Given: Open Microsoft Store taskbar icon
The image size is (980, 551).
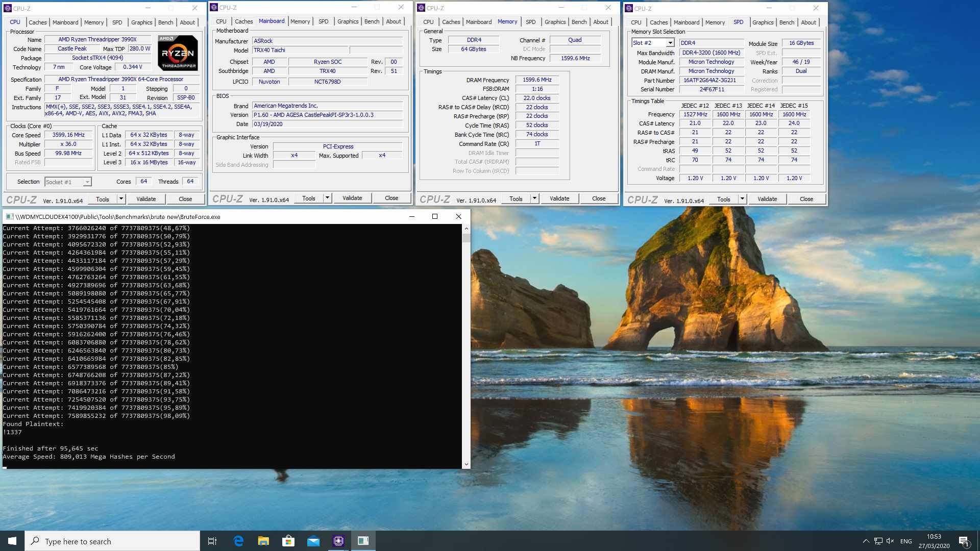Looking at the screenshot, I should coord(288,541).
